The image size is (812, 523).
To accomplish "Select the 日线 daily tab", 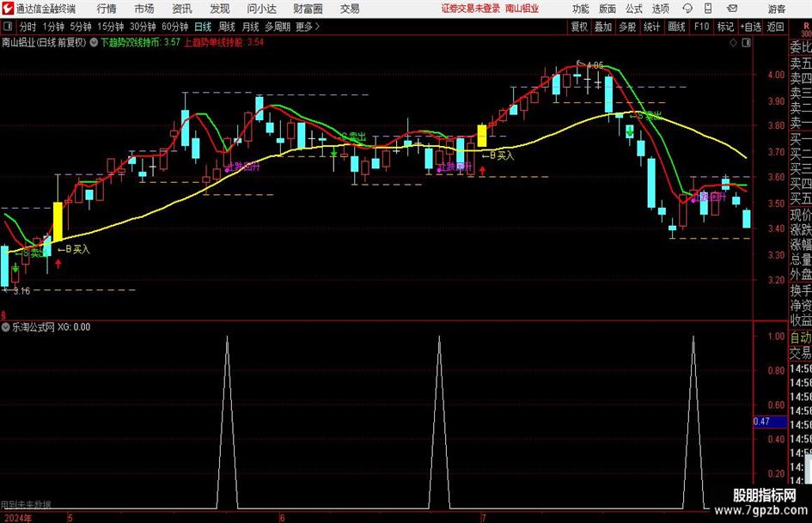I will click(x=203, y=27).
